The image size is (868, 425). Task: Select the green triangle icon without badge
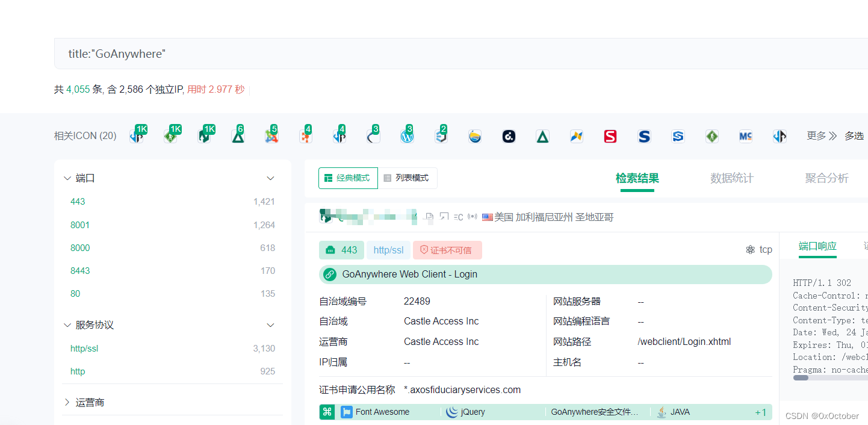(542, 137)
